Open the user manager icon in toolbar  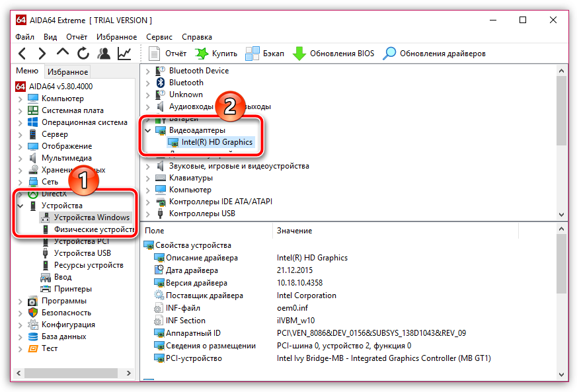[104, 54]
